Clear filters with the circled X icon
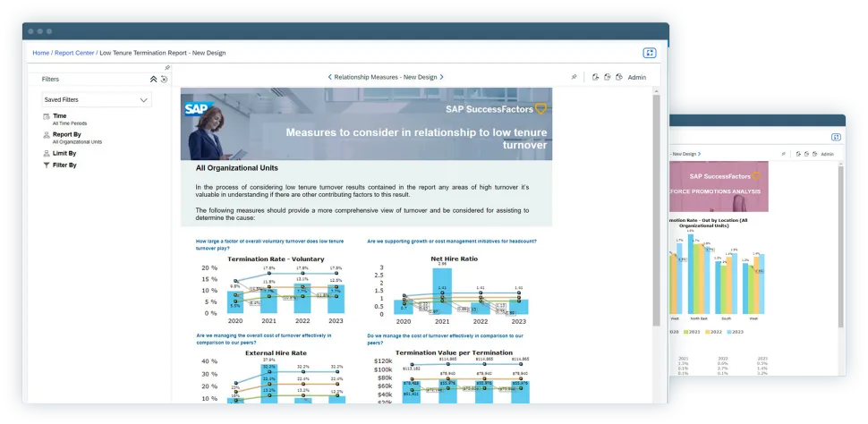This screenshot has width=868, height=424. point(164,79)
